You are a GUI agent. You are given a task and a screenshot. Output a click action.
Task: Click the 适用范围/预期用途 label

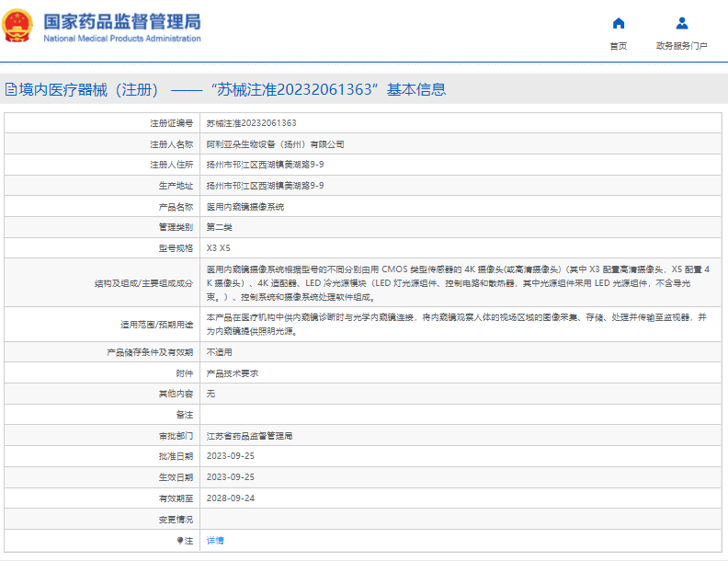click(x=157, y=325)
